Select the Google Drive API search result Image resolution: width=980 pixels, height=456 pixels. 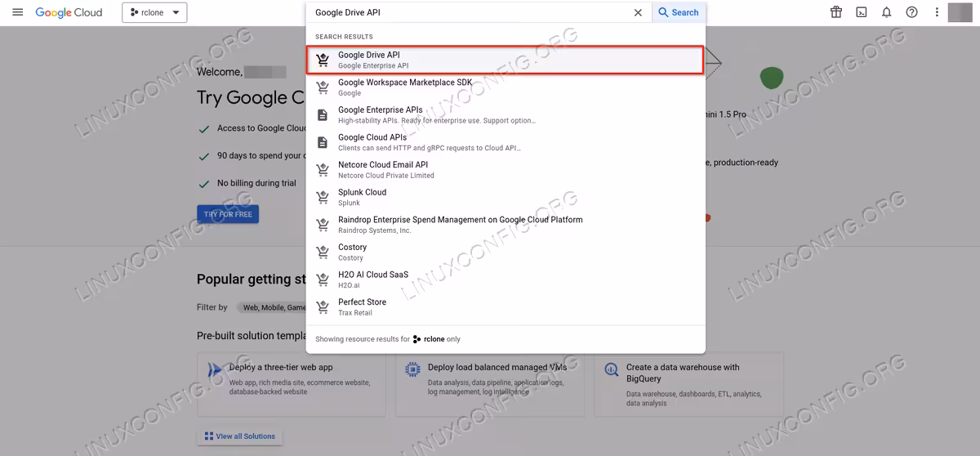coord(505,60)
